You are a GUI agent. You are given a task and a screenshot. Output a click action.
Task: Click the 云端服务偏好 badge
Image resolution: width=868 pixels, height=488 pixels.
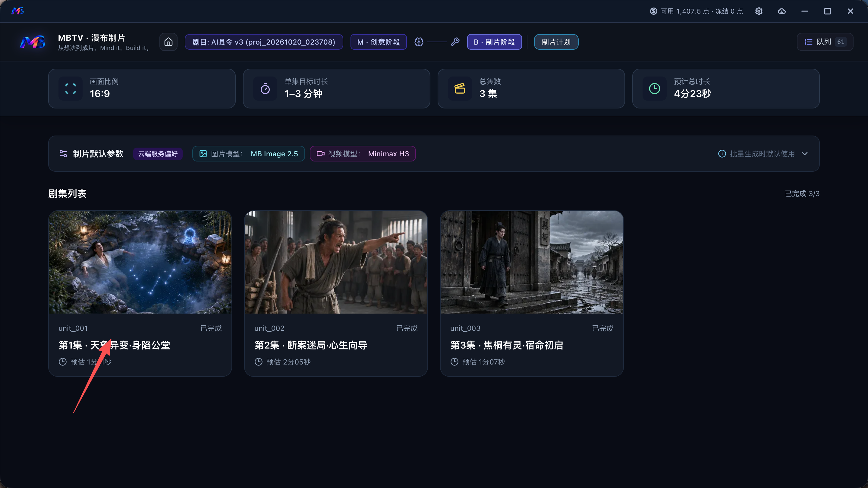point(158,154)
